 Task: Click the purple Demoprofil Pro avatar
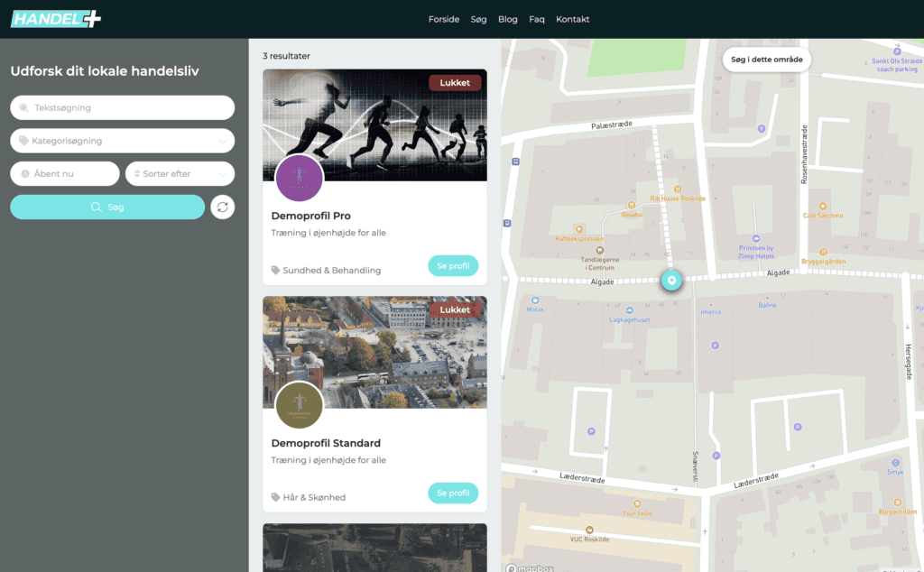300,178
